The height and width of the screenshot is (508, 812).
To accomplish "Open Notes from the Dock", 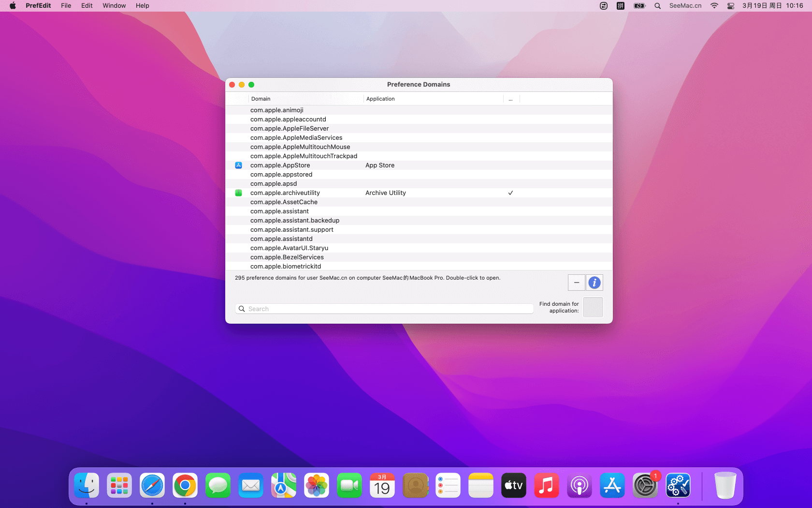I will coord(481,485).
